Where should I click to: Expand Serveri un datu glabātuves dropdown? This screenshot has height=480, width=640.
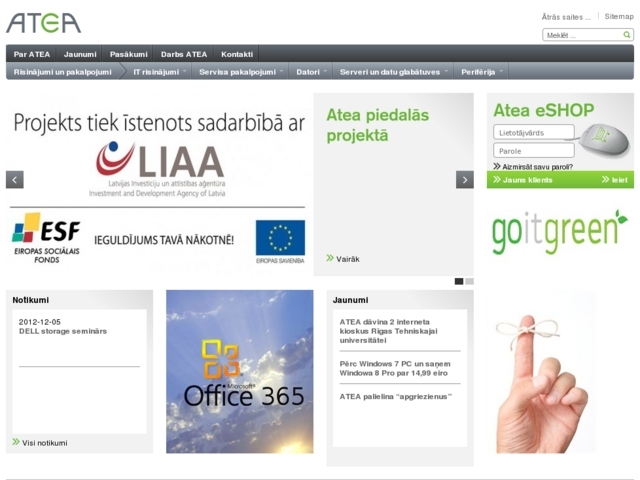tap(393, 72)
